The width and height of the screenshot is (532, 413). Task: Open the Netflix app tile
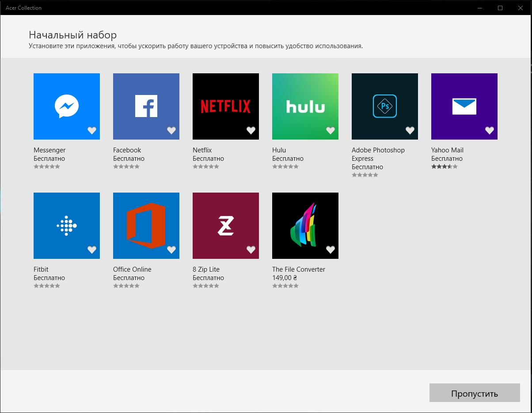(226, 106)
